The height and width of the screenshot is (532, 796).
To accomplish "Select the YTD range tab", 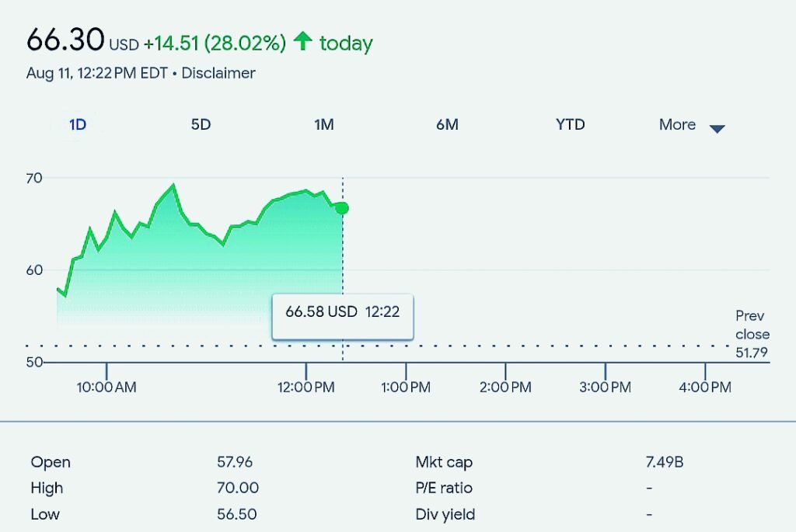I will (x=570, y=125).
